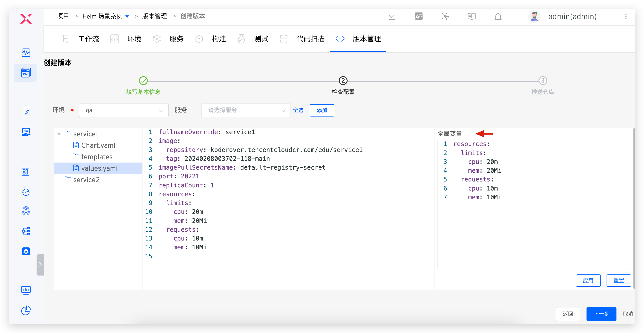Screen dimensions: 644x333
Task: Open the service2 folder
Action: (x=82, y=180)
